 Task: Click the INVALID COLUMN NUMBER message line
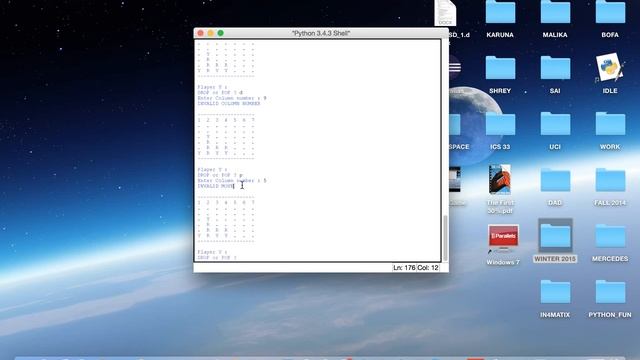229,104
